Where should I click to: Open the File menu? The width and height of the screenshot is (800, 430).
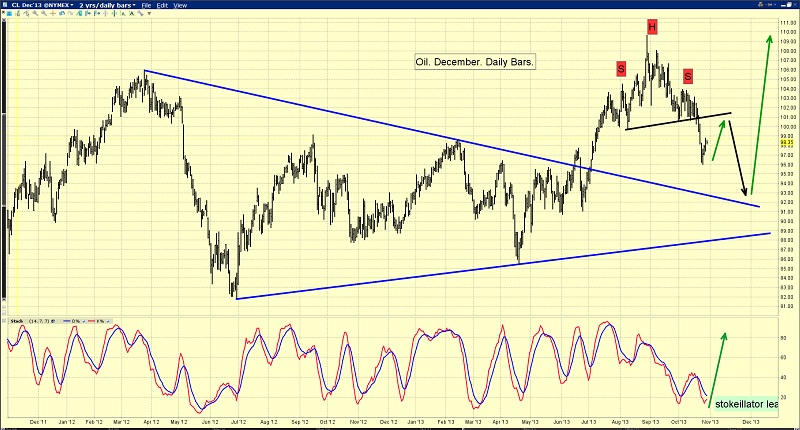[146, 5]
